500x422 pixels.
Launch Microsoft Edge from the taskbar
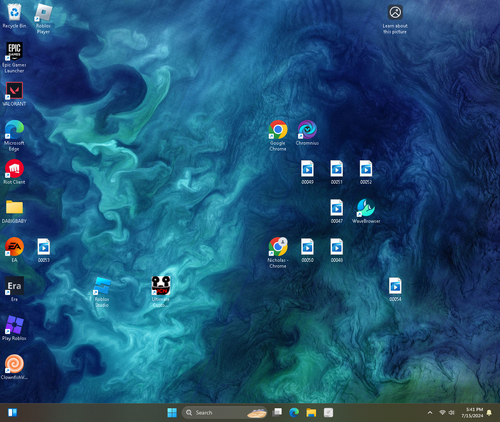294,413
